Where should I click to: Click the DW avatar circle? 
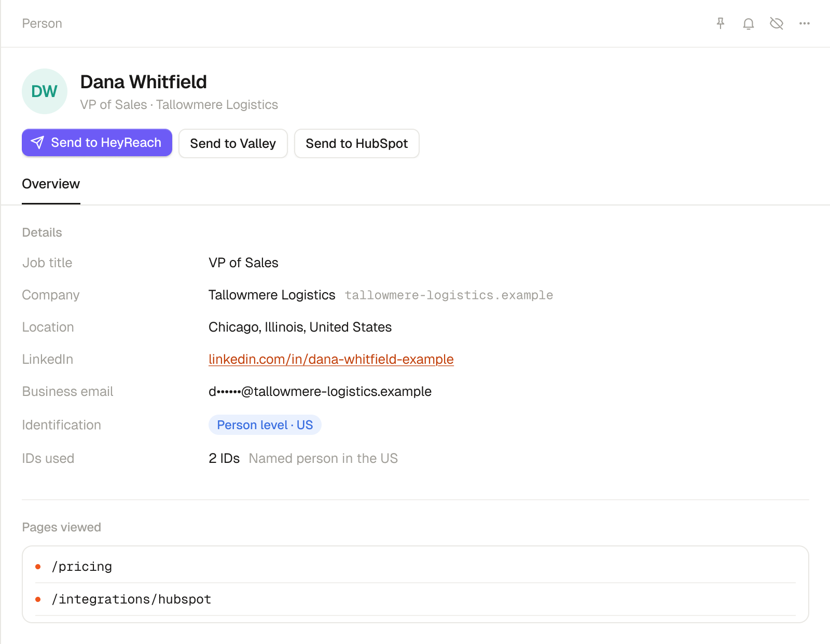coord(45,91)
